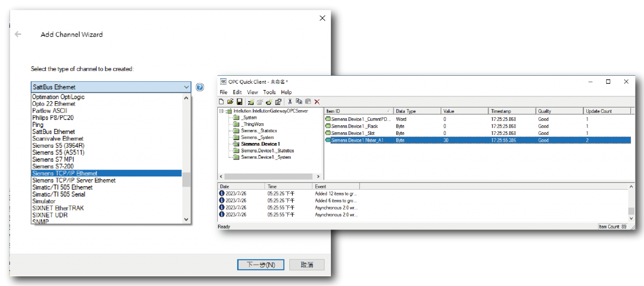Open the View menu

click(x=252, y=92)
